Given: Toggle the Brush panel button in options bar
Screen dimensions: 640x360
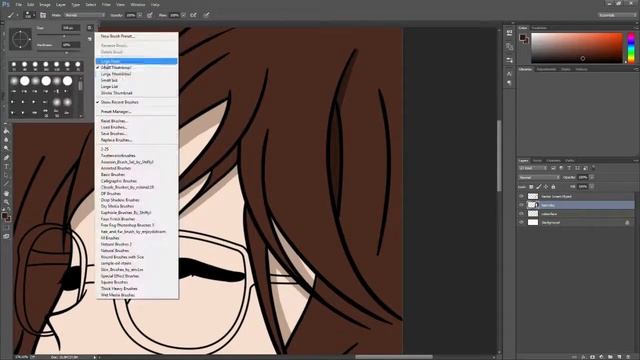Looking at the screenshot, I should click(x=43, y=15).
